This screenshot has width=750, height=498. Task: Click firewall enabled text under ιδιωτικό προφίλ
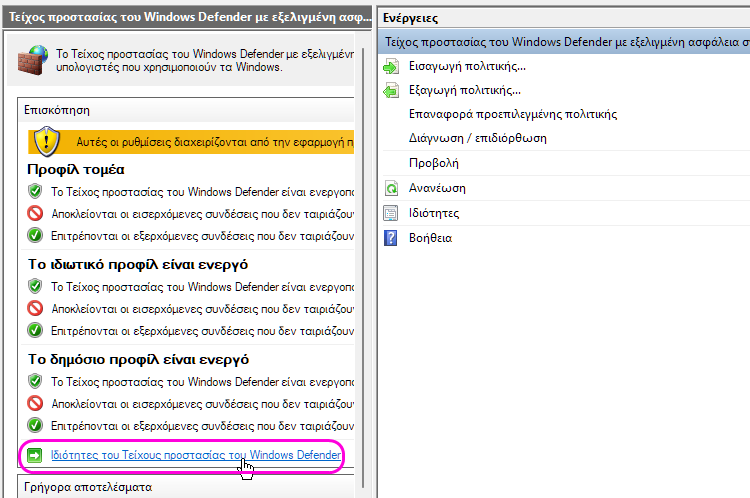(x=202, y=287)
